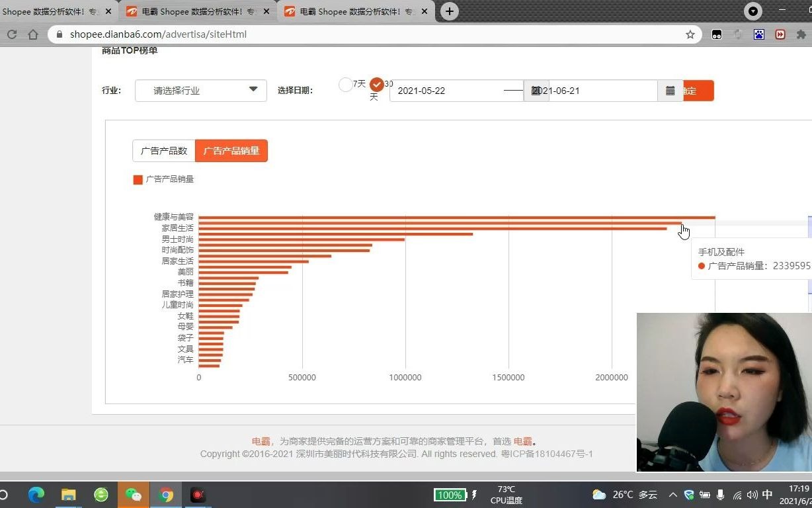Click the browser home icon
The width and height of the screenshot is (812, 508).
pyautogui.click(x=33, y=34)
